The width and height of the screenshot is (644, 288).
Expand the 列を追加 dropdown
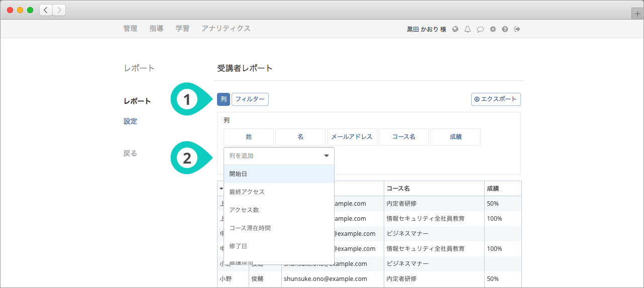tap(279, 156)
